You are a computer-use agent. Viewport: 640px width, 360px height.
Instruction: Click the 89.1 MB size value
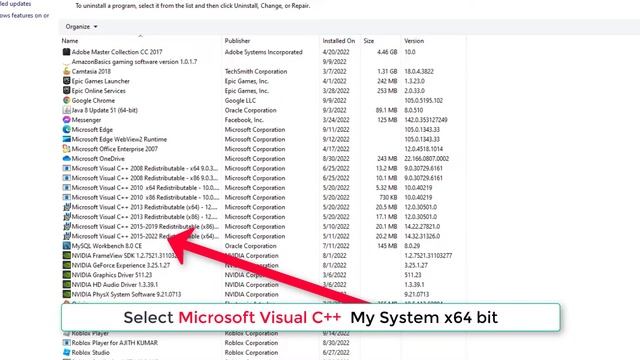[x=386, y=110]
